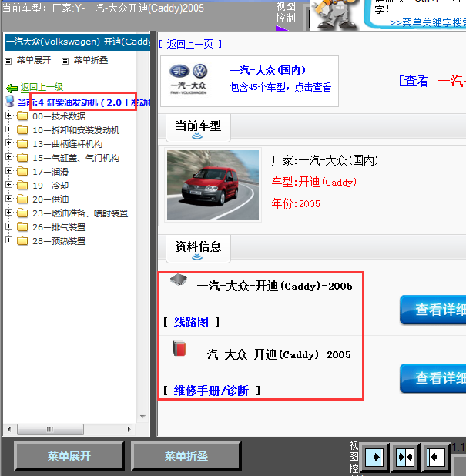Select the 13—曲柄连杆机构 tree label
Viewport: 466px width, 476px height.
click(67, 144)
